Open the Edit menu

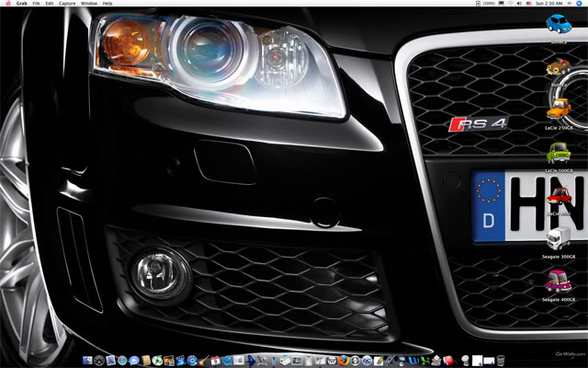coord(49,4)
